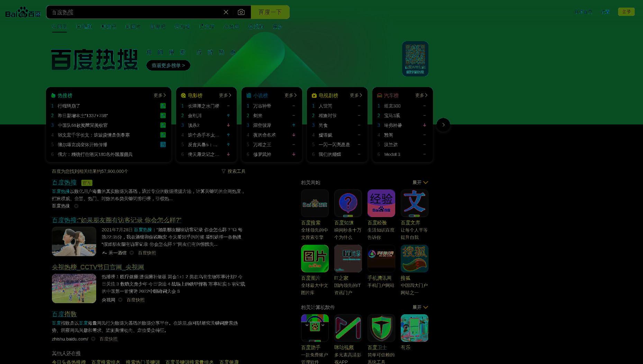Switch to the 地图 tab
643x364 pixels.
(232, 27)
